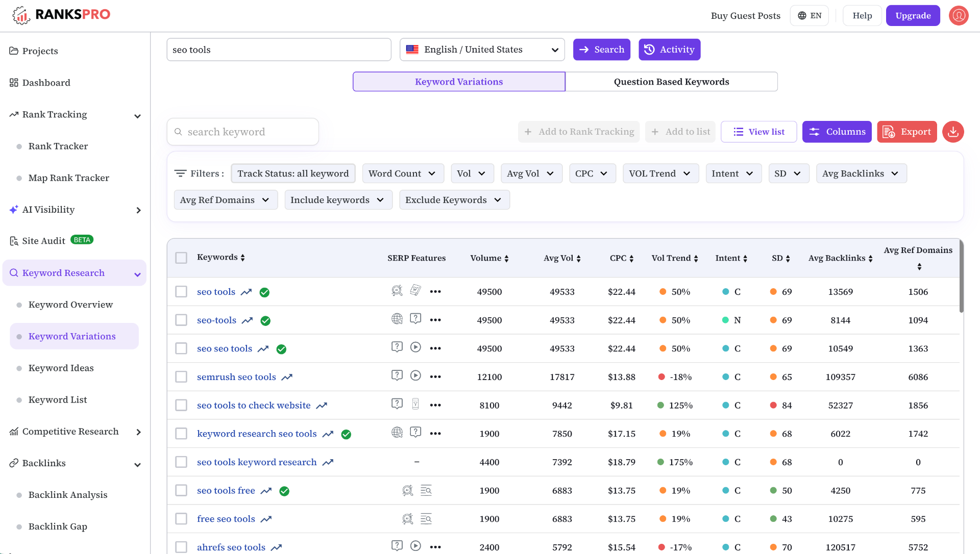Screen dimensions: 980x554
Task: Check the 'free seo tools' row checkbox
Action: point(181,519)
